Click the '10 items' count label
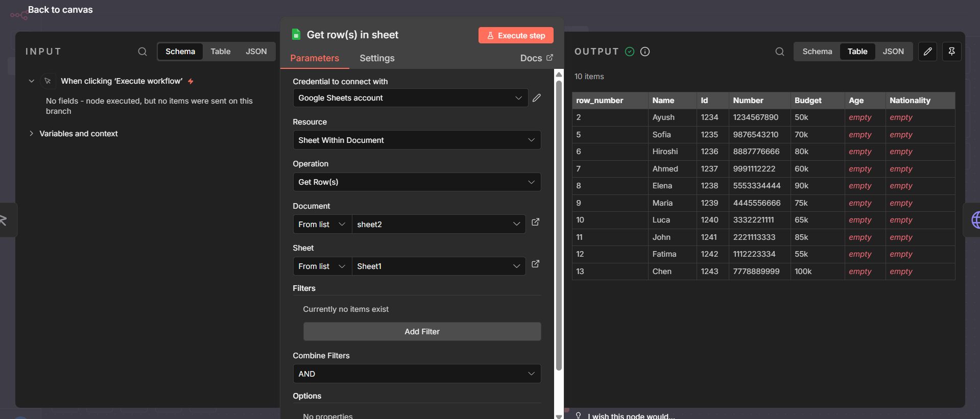980x419 pixels. 589,77
